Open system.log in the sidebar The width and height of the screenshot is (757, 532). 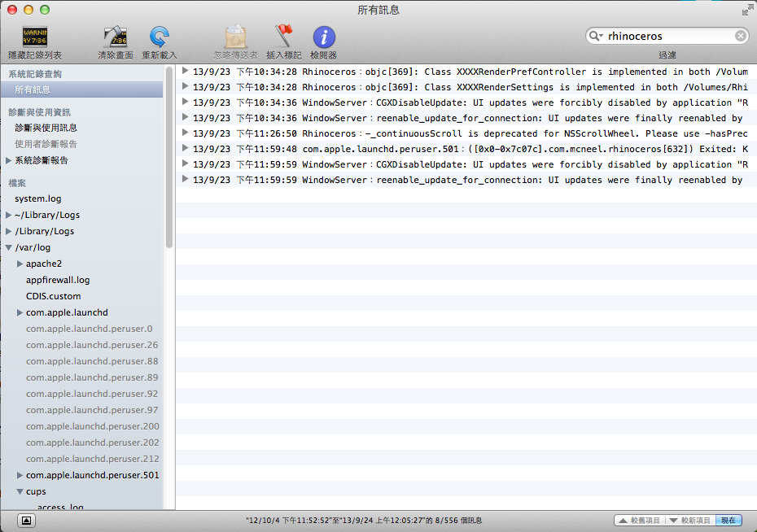pyautogui.click(x=38, y=198)
